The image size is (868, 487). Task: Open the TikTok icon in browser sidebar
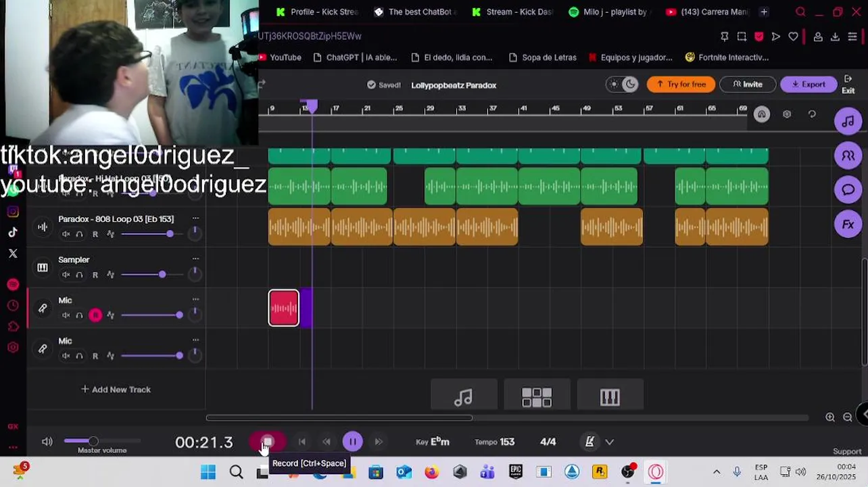[x=13, y=233]
